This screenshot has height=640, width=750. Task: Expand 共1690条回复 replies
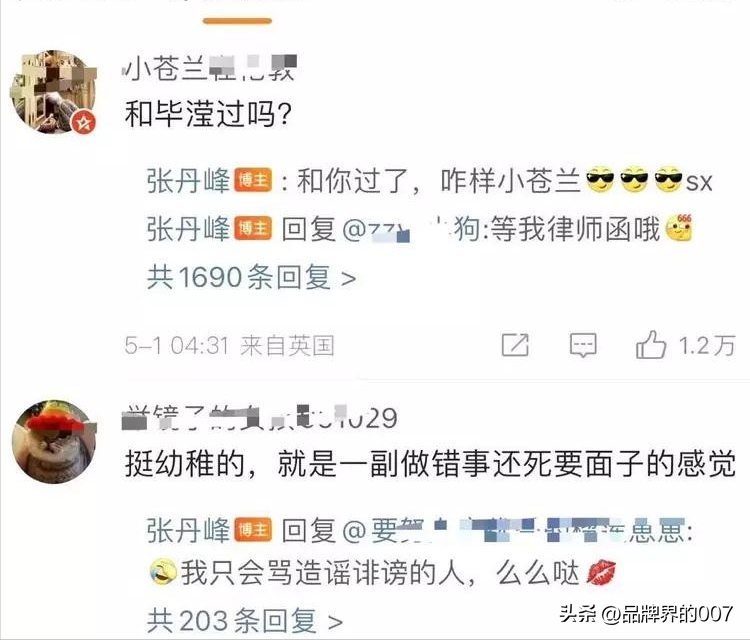252,277
